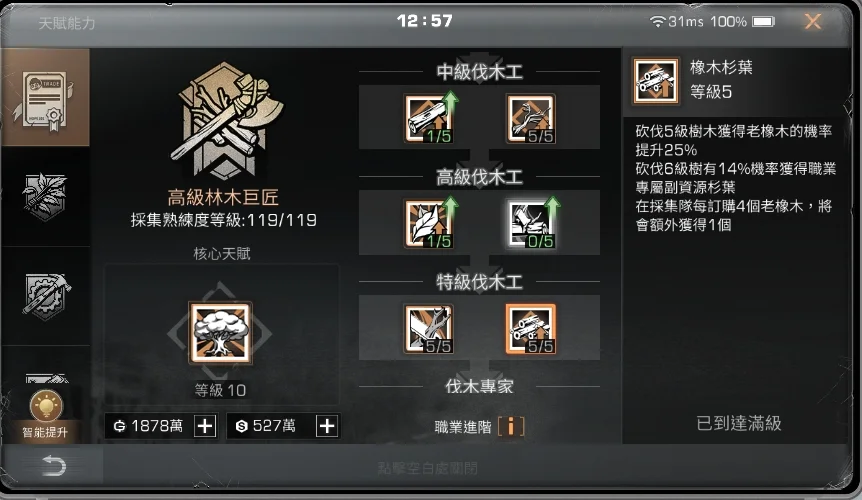
Task: Go back with the return arrow
Action: (54, 465)
